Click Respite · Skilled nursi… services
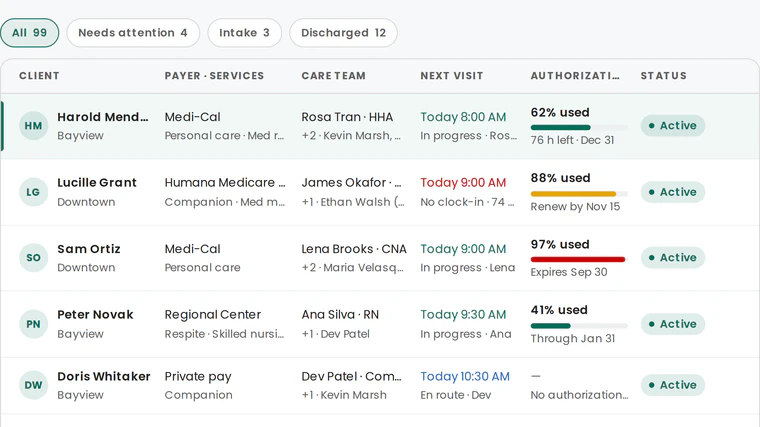The image size is (760, 427). pos(224,334)
